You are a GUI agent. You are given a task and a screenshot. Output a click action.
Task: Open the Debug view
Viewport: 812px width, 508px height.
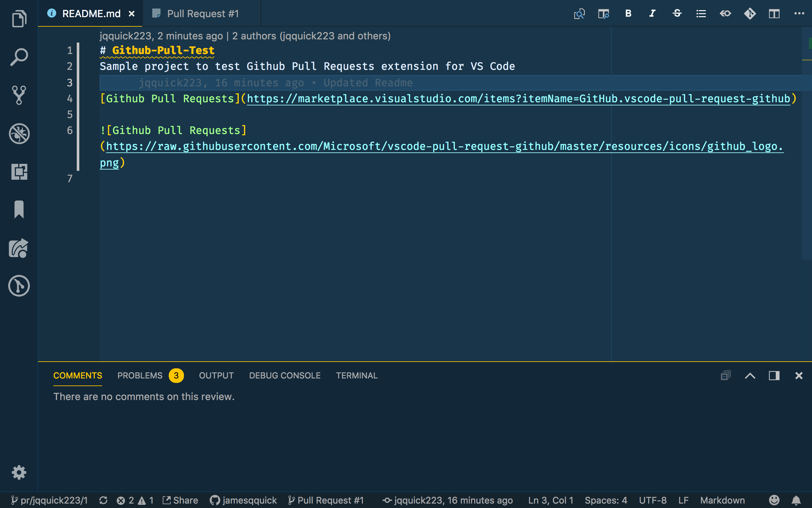(x=19, y=133)
